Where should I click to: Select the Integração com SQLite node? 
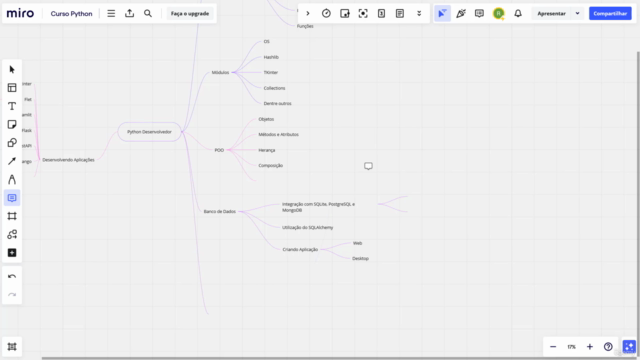(318, 207)
